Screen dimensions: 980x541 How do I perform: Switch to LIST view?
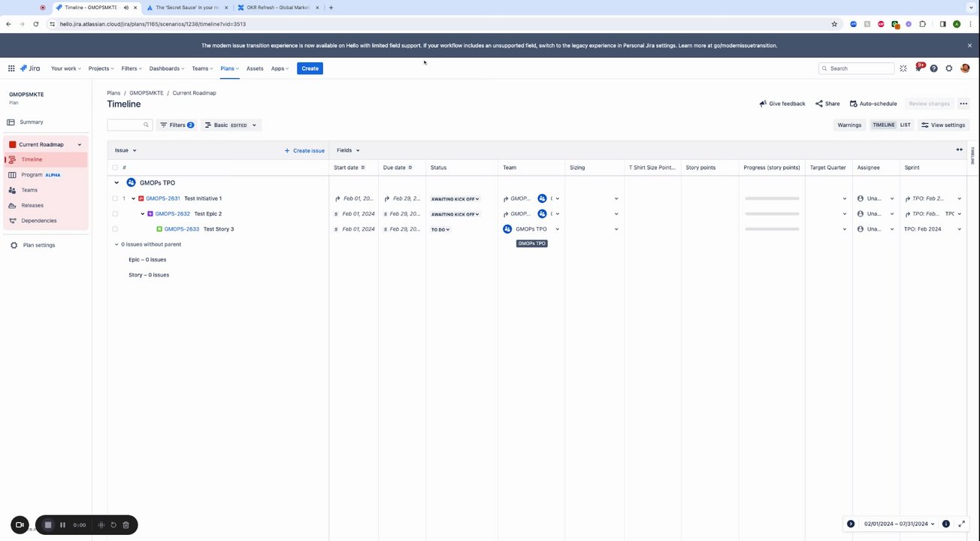coord(906,125)
